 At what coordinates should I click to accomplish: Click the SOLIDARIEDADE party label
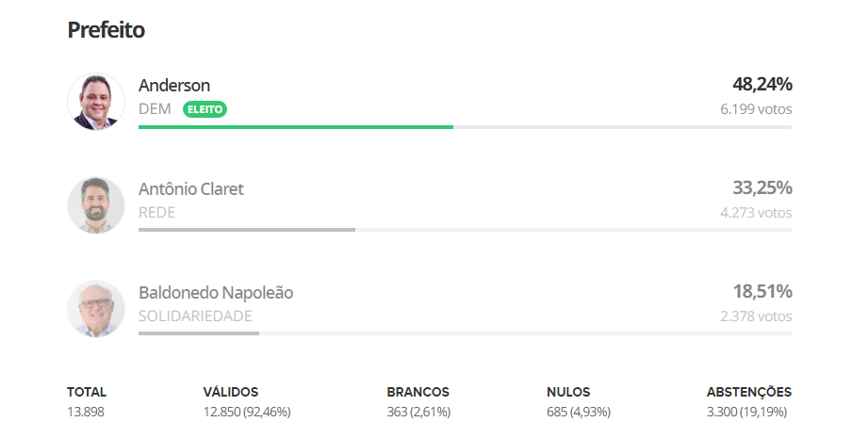point(195,316)
